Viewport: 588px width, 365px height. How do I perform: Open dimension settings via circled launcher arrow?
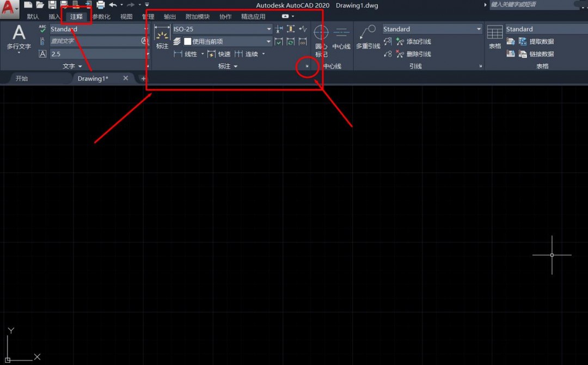tap(308, 66)
